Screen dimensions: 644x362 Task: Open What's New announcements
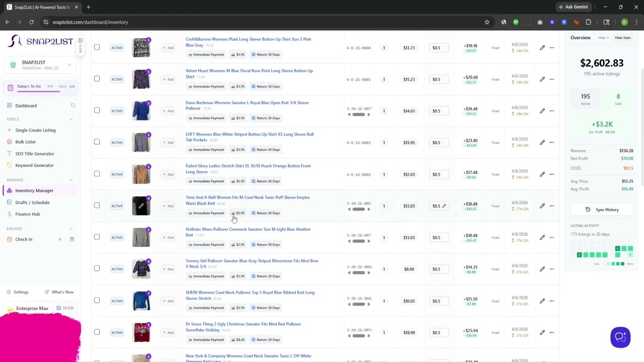coord(59,292)
